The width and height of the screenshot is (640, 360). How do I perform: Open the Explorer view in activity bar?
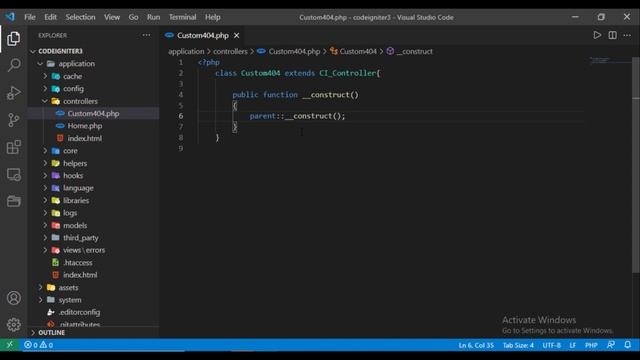tap(13, 39)
